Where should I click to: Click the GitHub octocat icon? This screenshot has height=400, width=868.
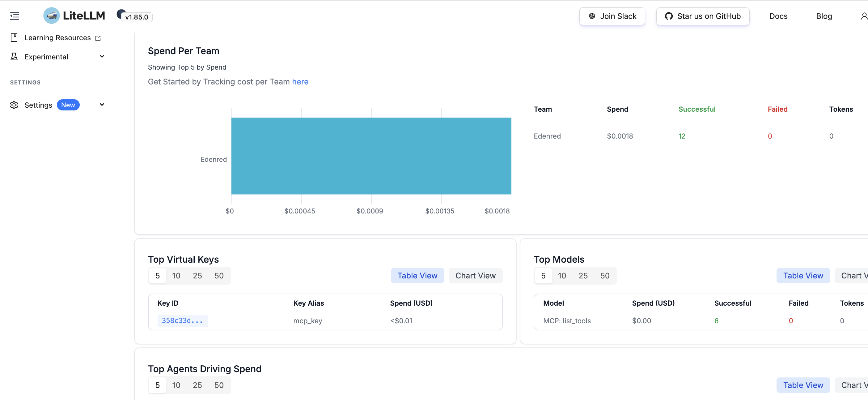tap(668, 16)
